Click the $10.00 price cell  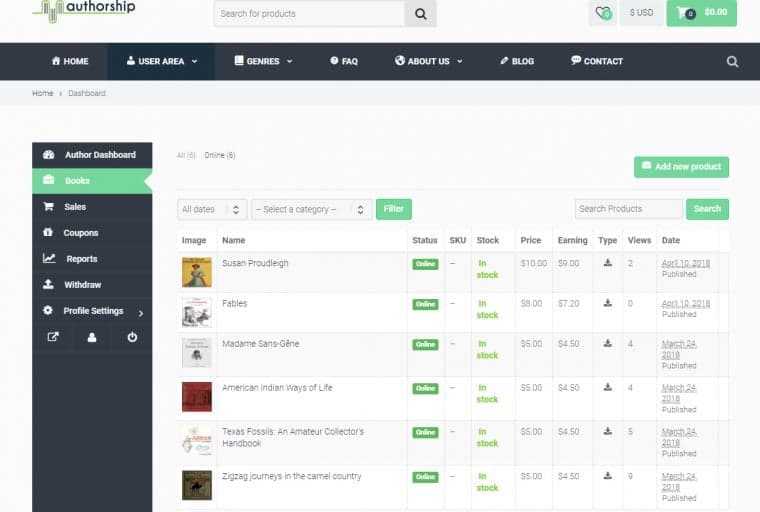pyautogui.click(x=534, y=263)
